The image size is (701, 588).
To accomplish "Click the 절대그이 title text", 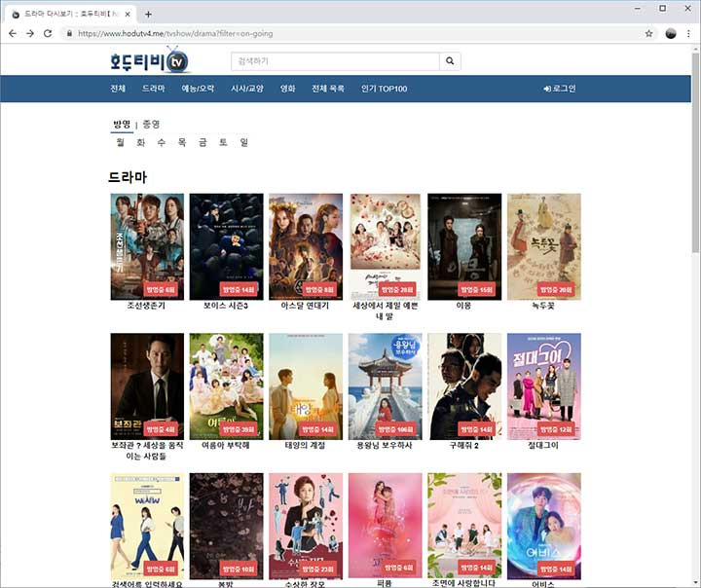I will tap(543, 445).
